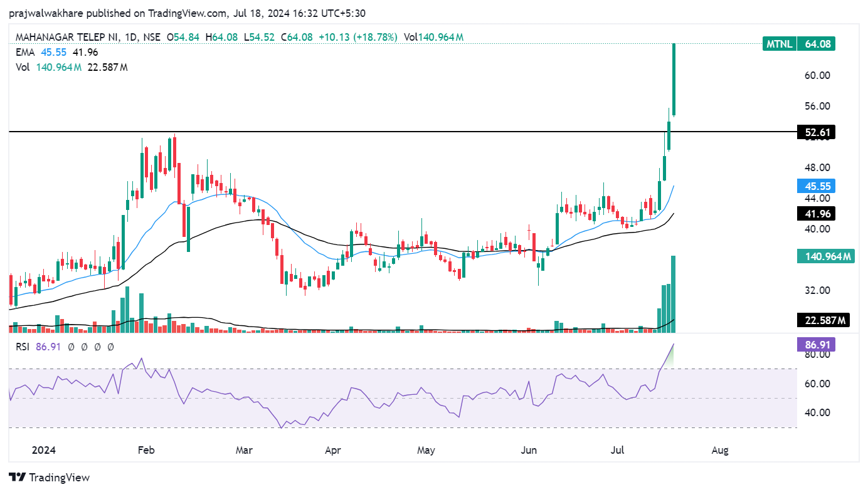Select the black horizontal resistance line at 52.61
Viewport: 868px width, 492px height.
pos(376,132)
